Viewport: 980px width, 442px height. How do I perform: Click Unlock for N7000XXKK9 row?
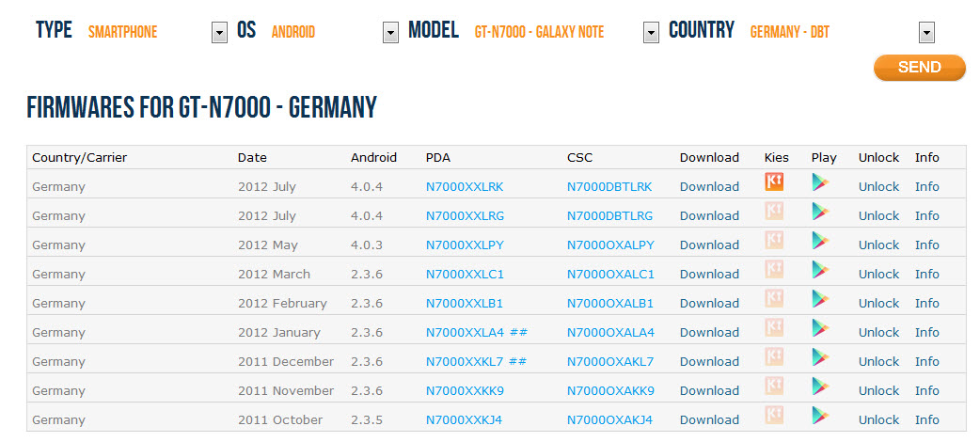coord(878,390)
